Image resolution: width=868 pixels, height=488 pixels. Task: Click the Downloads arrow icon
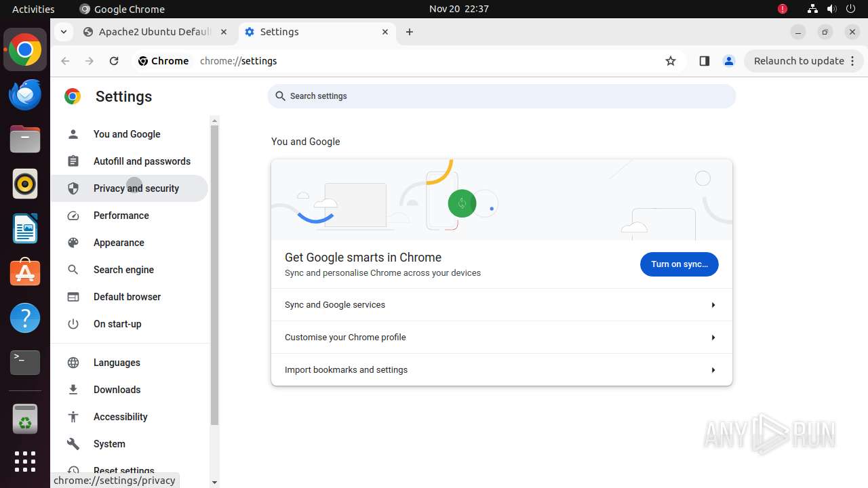coord(73,390)
